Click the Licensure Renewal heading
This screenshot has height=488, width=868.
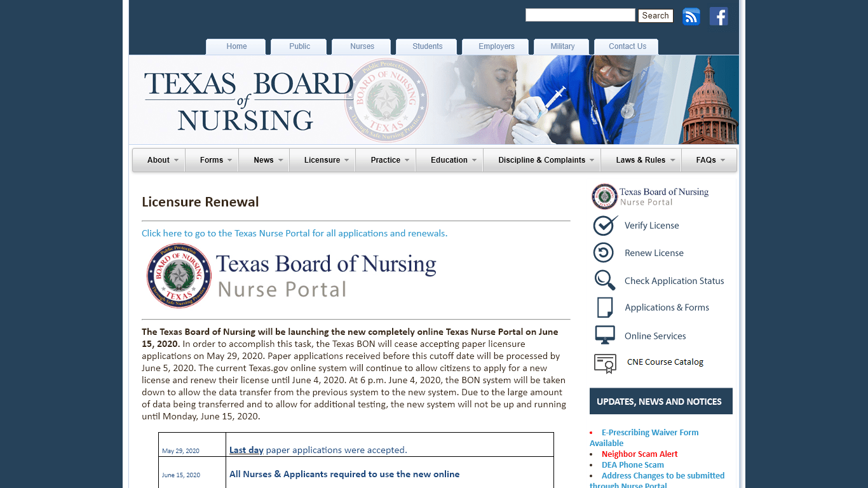coord(200,202)
